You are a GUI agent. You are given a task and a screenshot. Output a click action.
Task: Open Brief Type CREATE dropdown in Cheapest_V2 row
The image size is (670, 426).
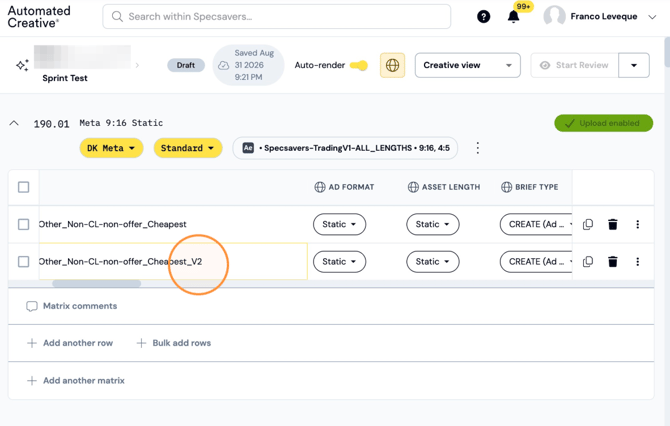(536, 261)
